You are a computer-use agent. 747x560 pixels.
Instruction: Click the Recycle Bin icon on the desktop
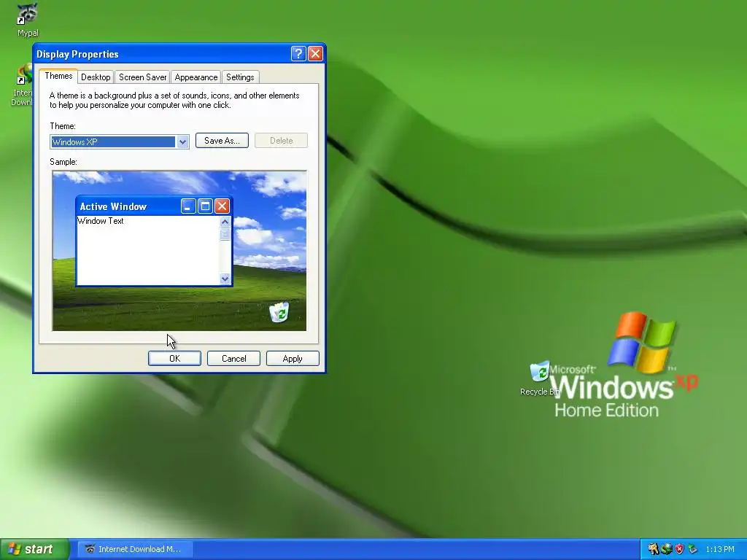tap(539, 378)
